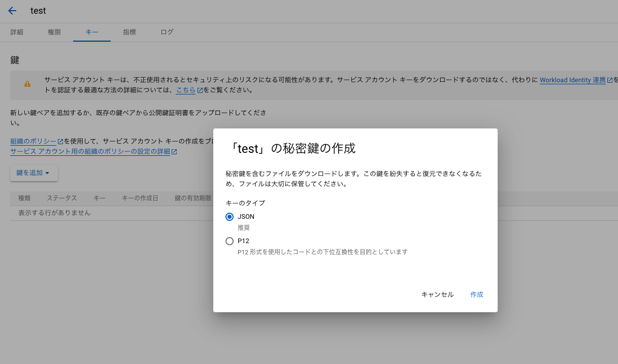
Task: Go back using the left arrow icon
Action: coord(13,11)
